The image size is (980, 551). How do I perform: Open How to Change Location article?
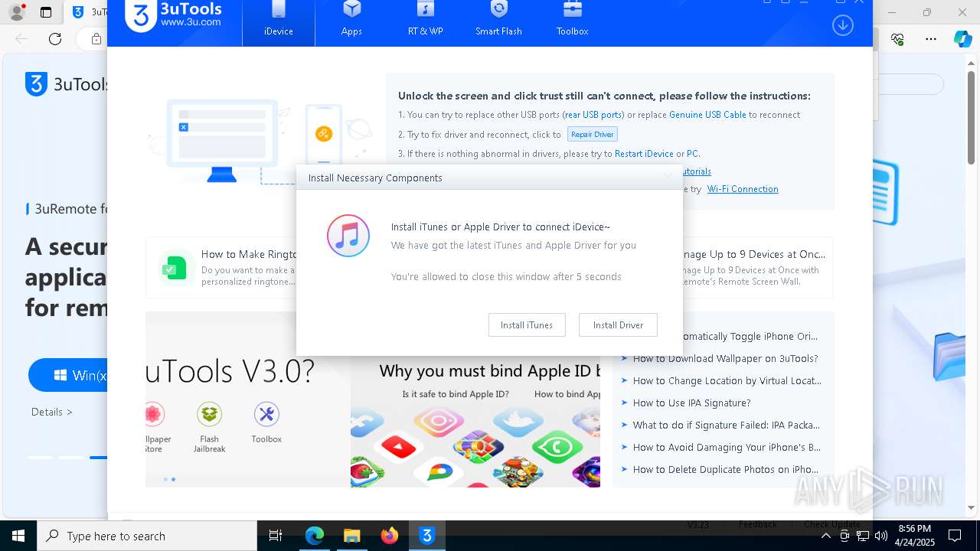pyautogui.click(x=727, y=380)
